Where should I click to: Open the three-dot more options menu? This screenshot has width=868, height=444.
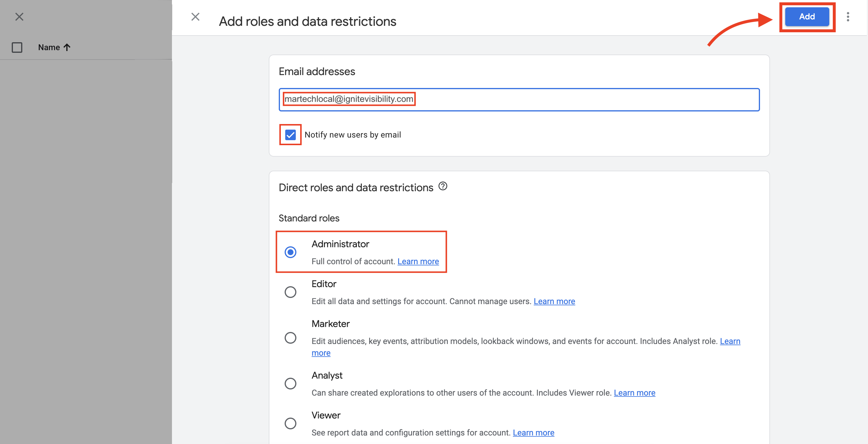pos(848,16)
